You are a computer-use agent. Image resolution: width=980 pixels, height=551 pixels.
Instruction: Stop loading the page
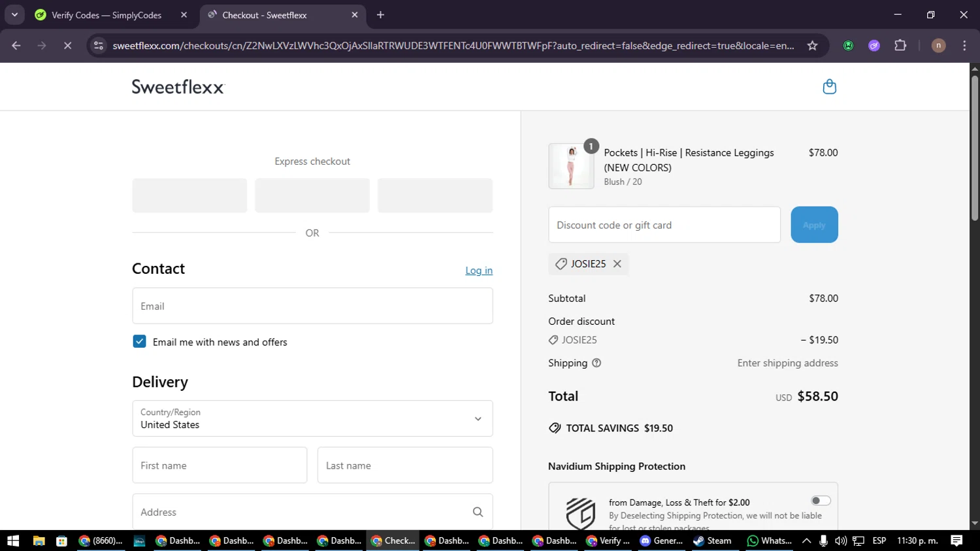[x=67, y=46]
